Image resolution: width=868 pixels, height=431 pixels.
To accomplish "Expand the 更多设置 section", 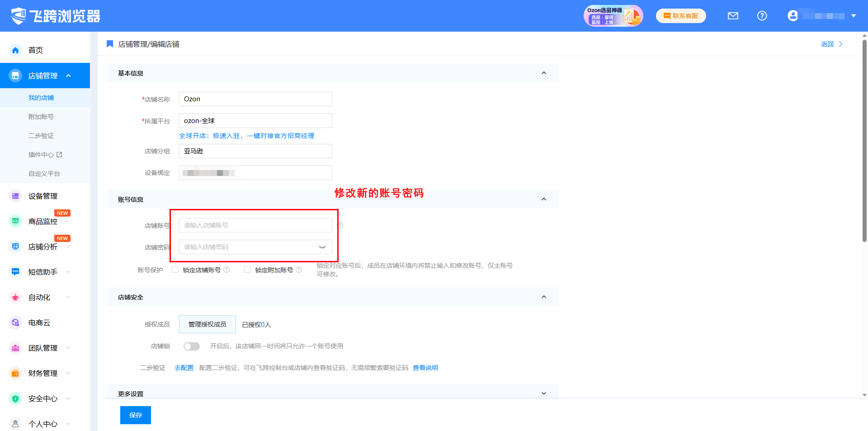I will pyautogui.click(x=544, y=393).
